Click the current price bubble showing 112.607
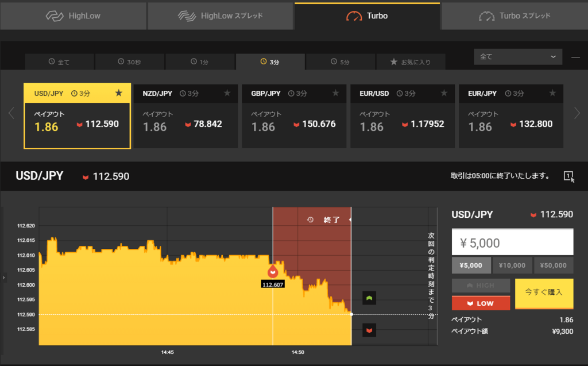This screenshot has width=588, height=366. point(273,284)
